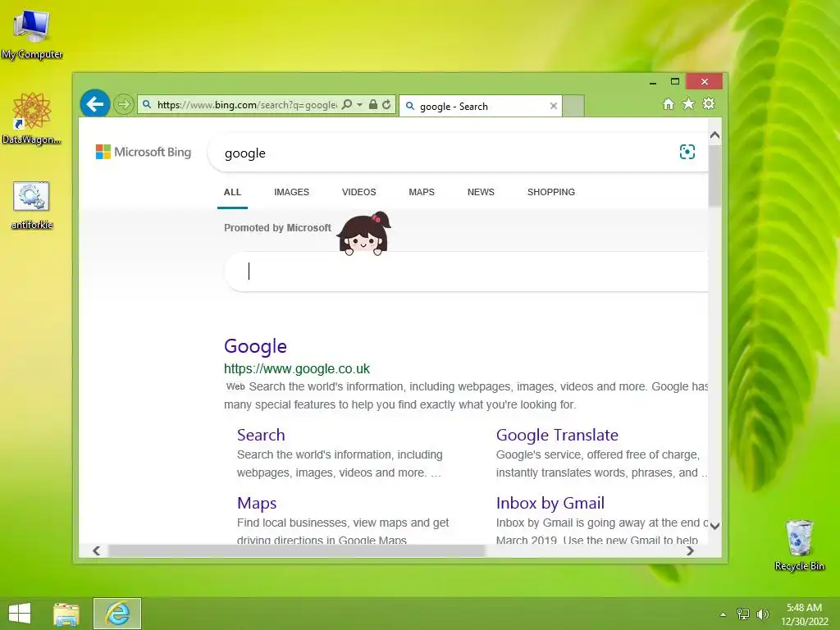Click the browser Back arrow button
Screen dimensions: 840x630
(95, 103)
